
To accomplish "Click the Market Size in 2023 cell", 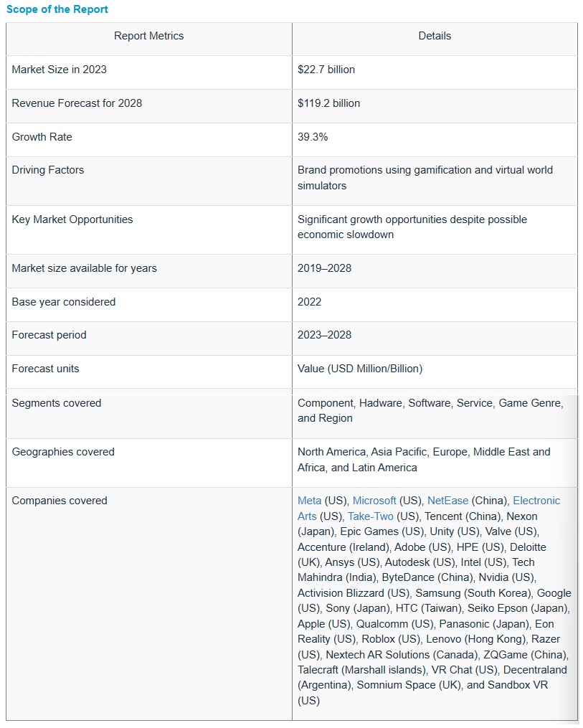I will [x=60, y=70].
